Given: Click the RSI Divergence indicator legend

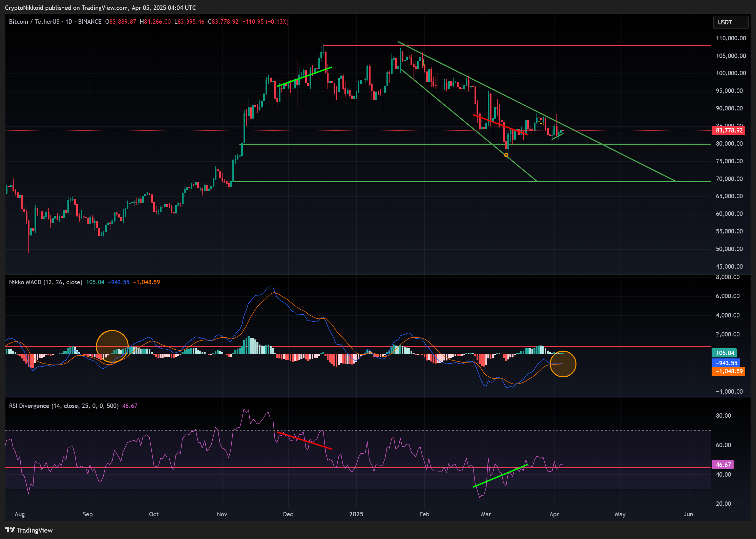Looking at the screenshot, I should [x=64, y=406].
